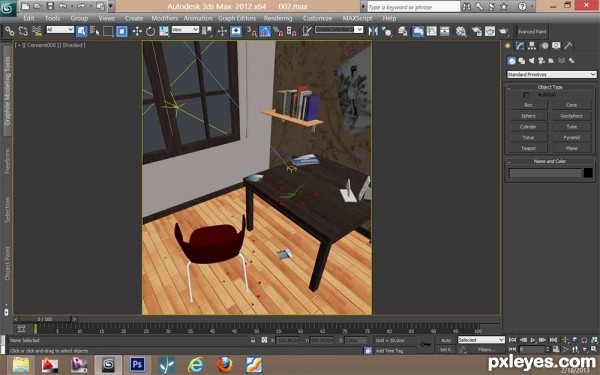Screen dimensions: 600x375
Task: Activate the Select Object tool
Action: click(x=82, y=31)
